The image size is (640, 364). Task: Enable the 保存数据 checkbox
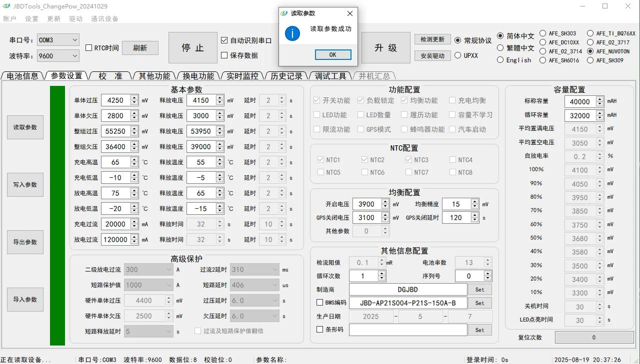[x=223, y=55]
